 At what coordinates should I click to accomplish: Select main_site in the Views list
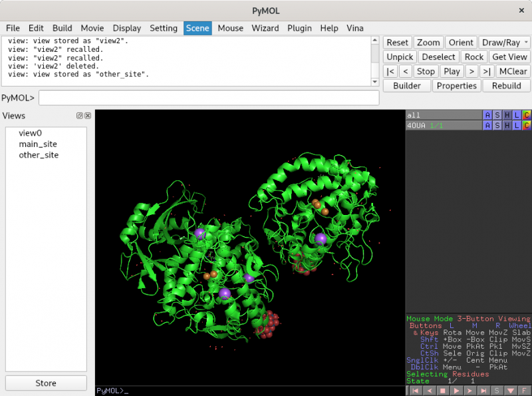[x=38, y=144]
